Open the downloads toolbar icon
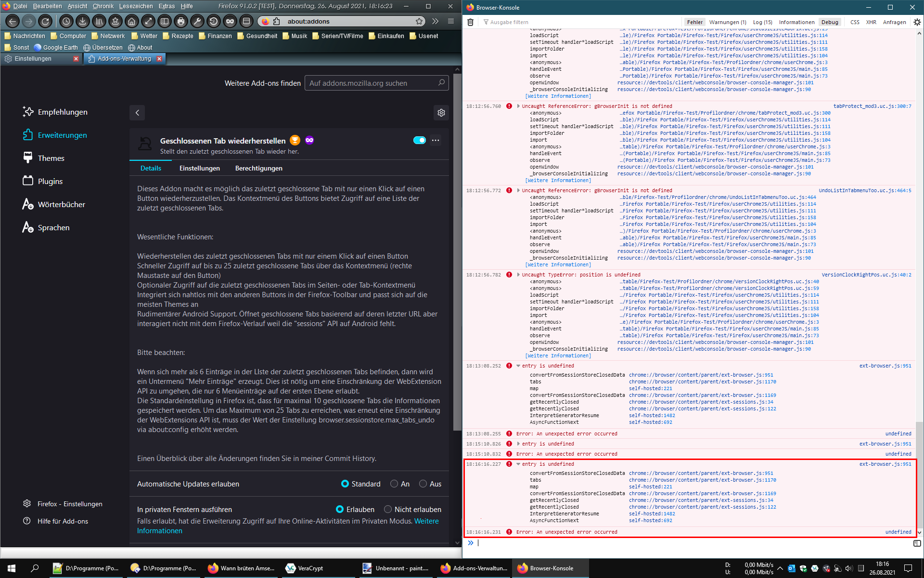 pos(83,21)
